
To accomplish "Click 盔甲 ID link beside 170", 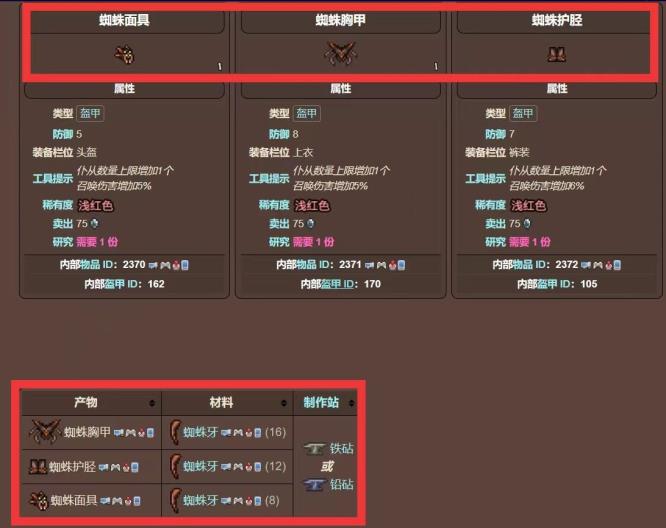I will point(339,284).
